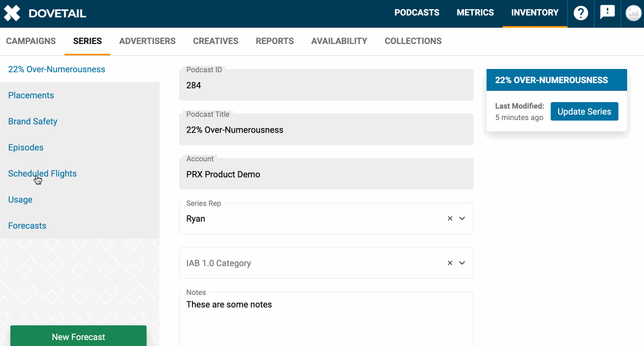
Task: Switch to the Availability tab
Action: click(339, 41)
